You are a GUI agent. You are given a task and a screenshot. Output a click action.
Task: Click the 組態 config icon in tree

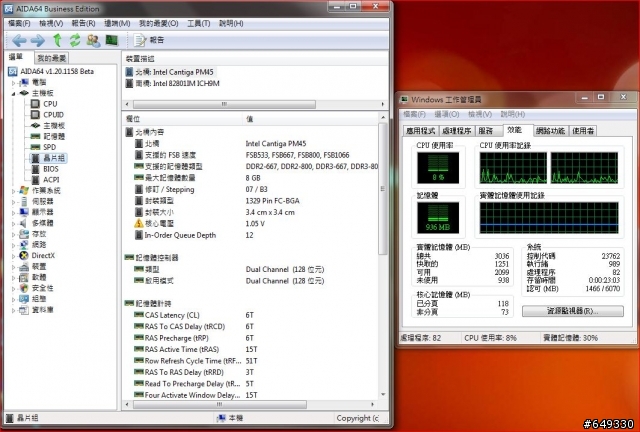pyautogui.click(x=24, y=299)
